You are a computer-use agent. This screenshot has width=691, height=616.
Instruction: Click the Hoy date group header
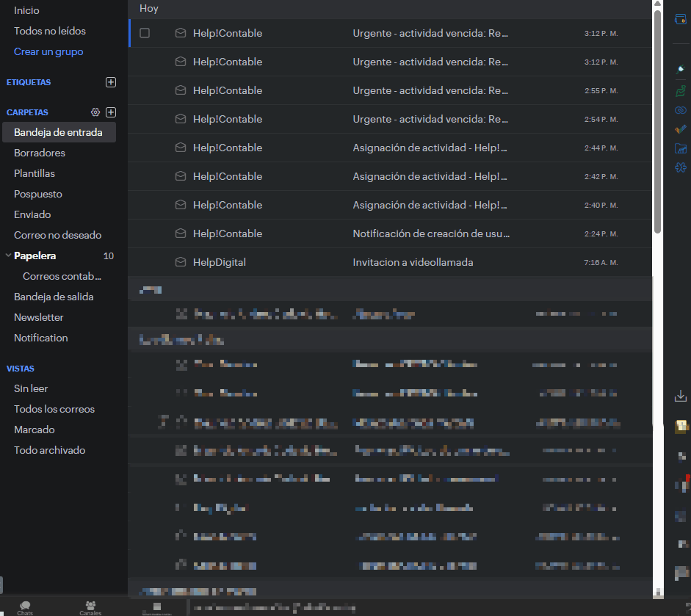149,9
